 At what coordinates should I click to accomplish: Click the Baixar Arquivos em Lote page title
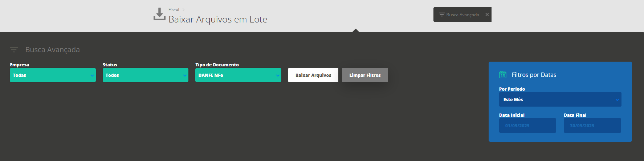tap(218, 20)
